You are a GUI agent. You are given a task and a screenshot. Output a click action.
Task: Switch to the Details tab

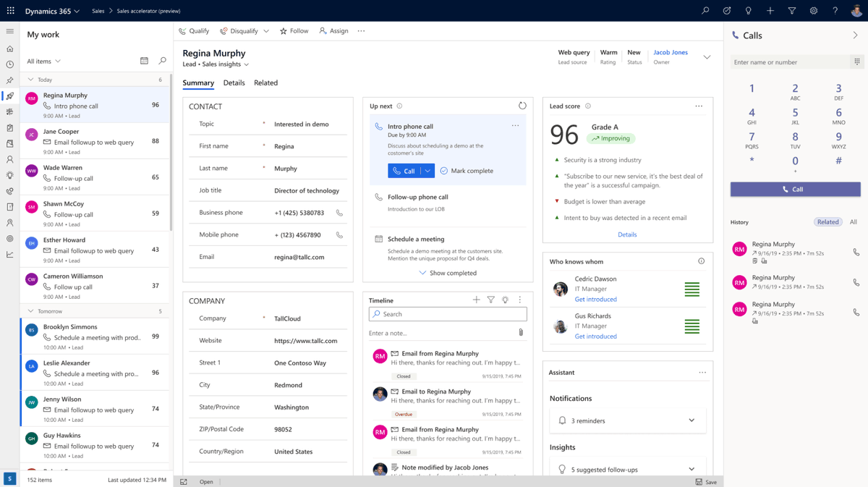click(x=234, y=82)
